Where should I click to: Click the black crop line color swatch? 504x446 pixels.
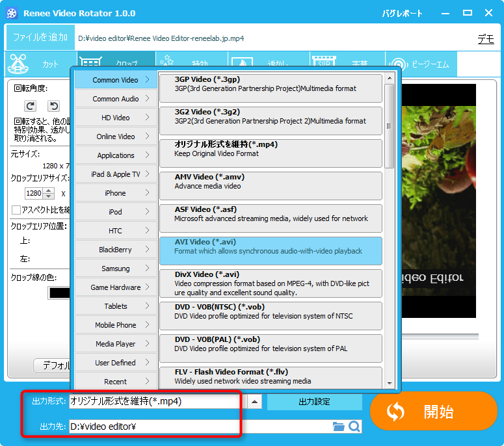pyautogui.click(x=59, y=293)
